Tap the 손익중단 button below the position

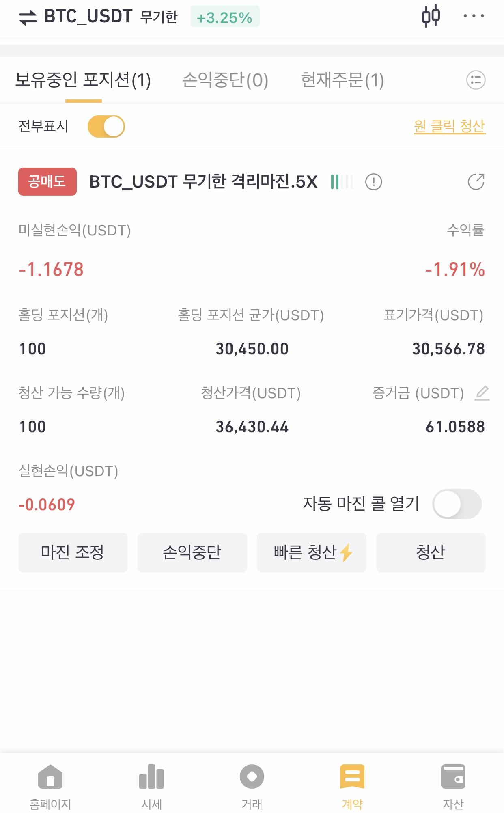tap(192, 552)
